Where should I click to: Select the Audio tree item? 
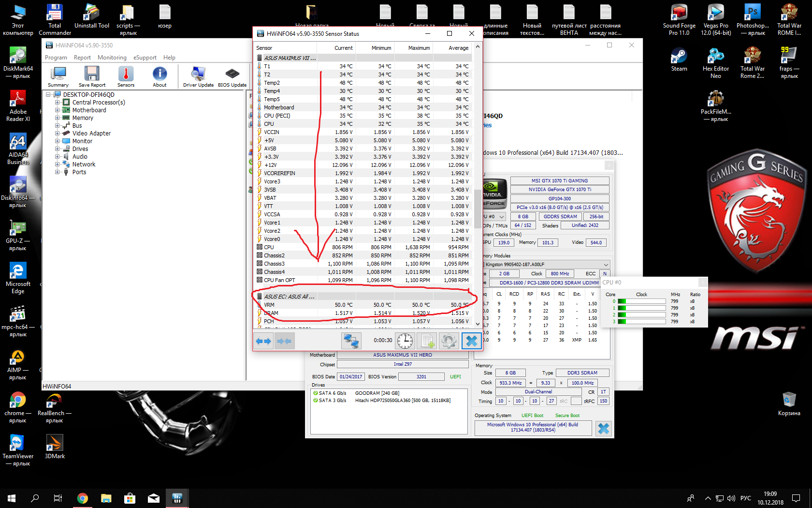point(80,157)
